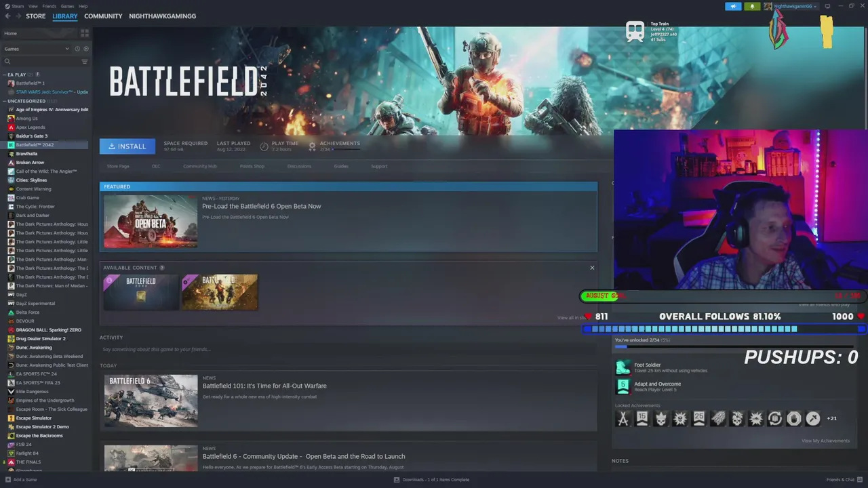Enter Big Picture mode via monitor icon
The image size is (868, 488).
pos(827,6)
